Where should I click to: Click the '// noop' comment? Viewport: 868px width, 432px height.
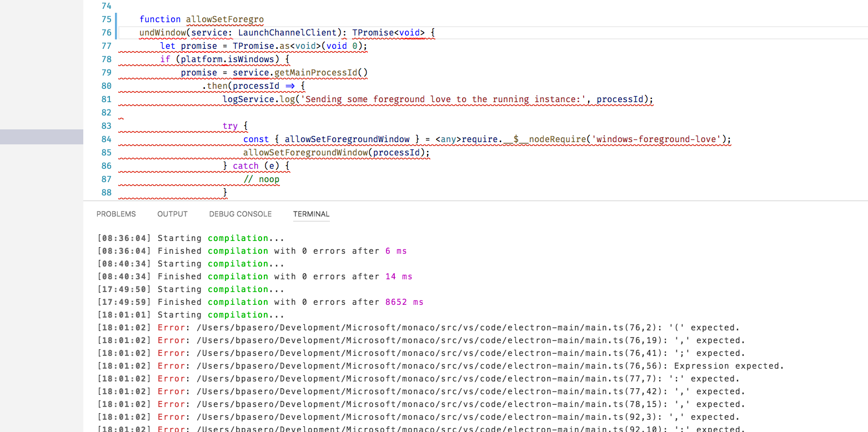261,179
